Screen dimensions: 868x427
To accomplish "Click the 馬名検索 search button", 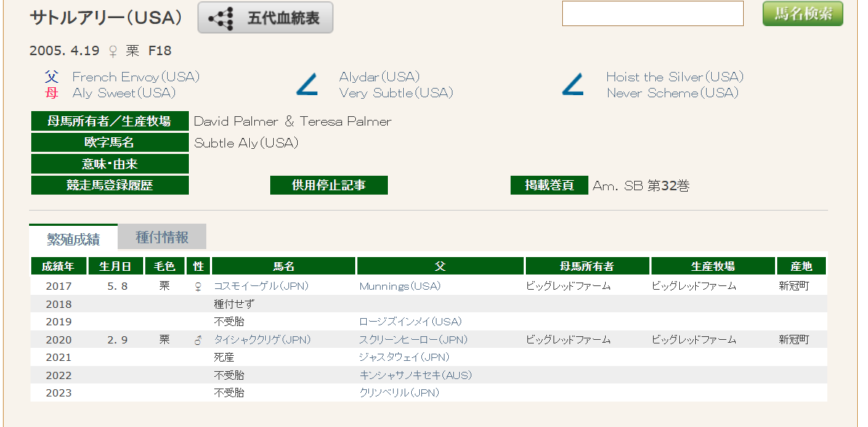I will (x=803, y=14).
